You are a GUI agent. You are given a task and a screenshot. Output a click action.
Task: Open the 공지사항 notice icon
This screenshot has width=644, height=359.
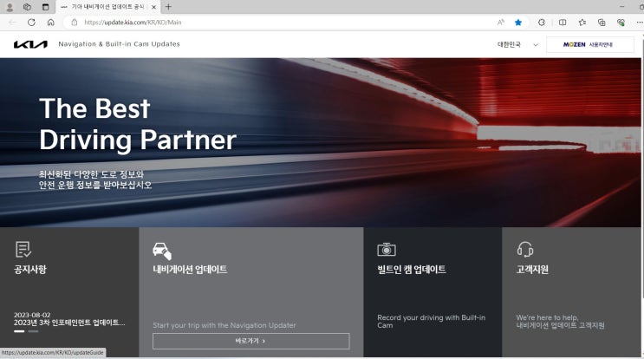(23, 250)
